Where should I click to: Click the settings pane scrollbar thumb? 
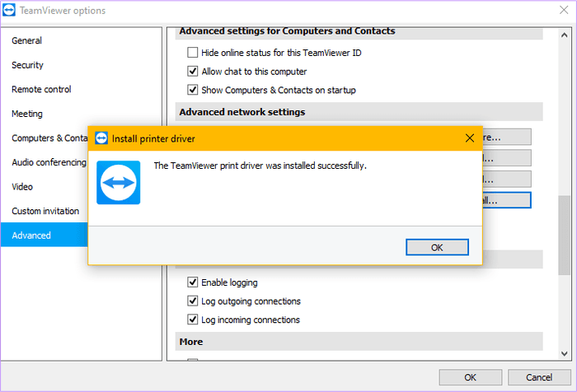point(564,236)
